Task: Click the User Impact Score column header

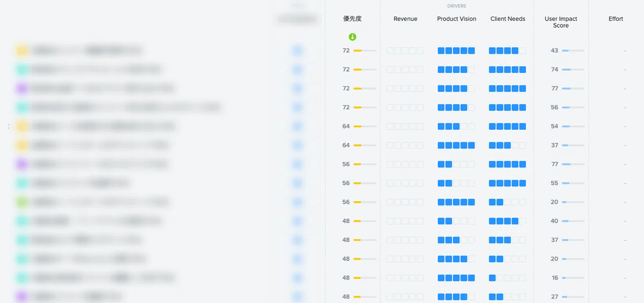Action: [561, 22]
